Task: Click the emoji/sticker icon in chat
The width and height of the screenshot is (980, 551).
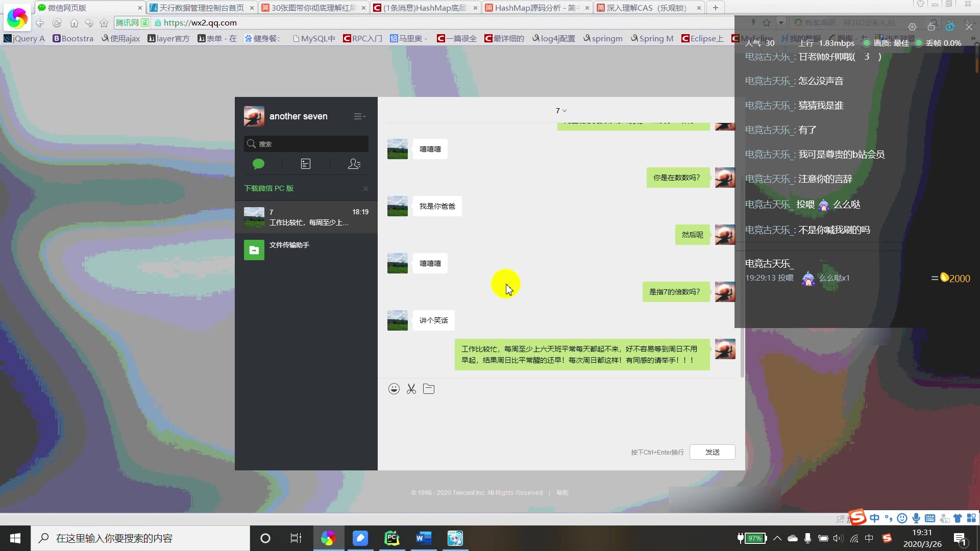Action: click(394, 389)
